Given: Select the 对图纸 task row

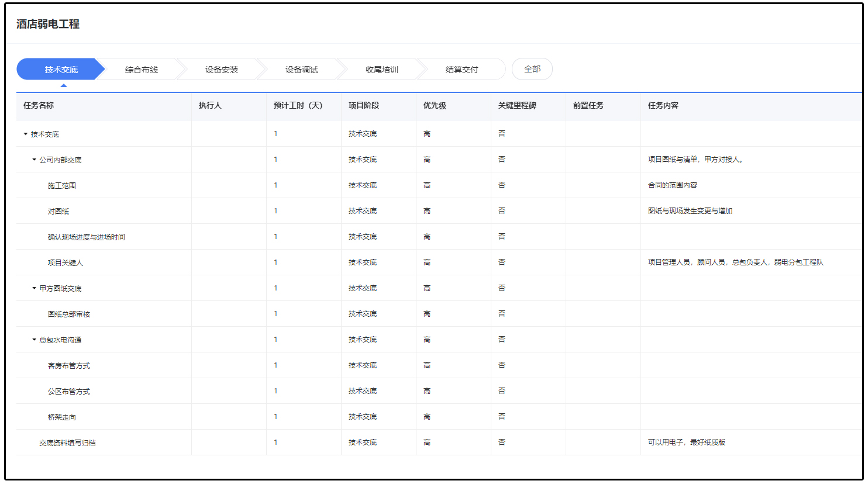Looking at the screenshot, I should coord(58,212).
